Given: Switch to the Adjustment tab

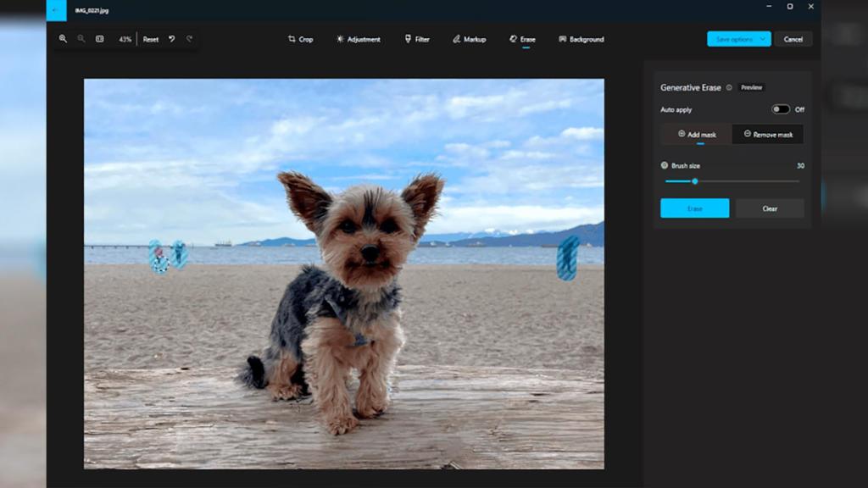Looking at the screenshot, I should click(x=358, y=39).
